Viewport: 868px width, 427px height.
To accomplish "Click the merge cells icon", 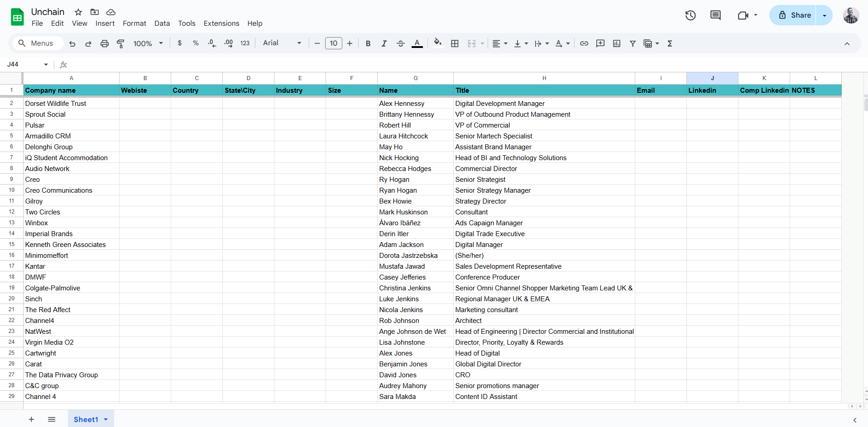I will pyautogui.click(x=472, y=43).
